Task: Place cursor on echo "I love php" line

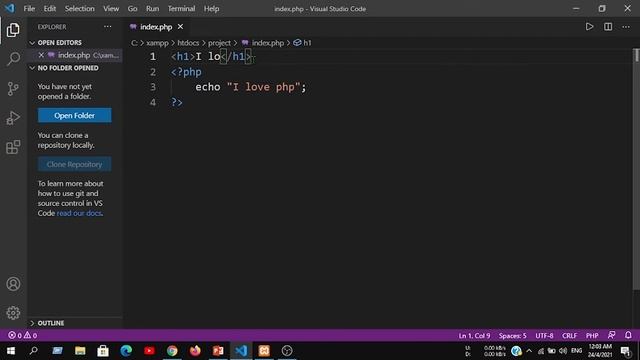Action: 251,87
